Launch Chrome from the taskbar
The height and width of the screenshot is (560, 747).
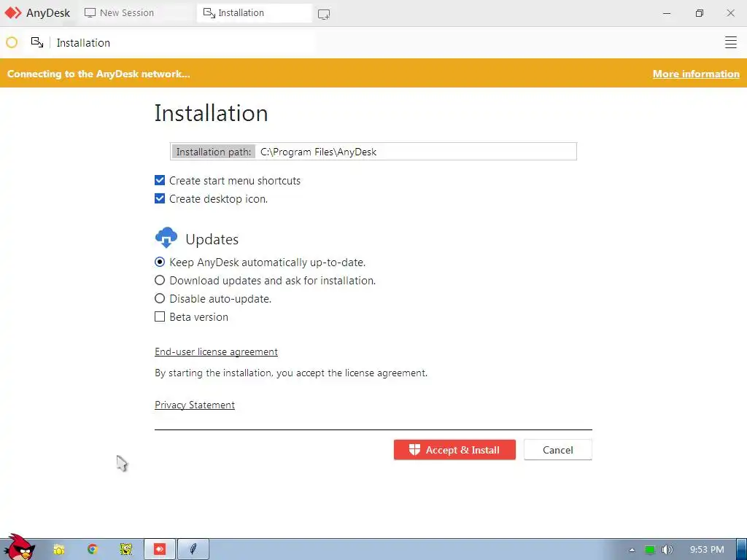[93, 550]
